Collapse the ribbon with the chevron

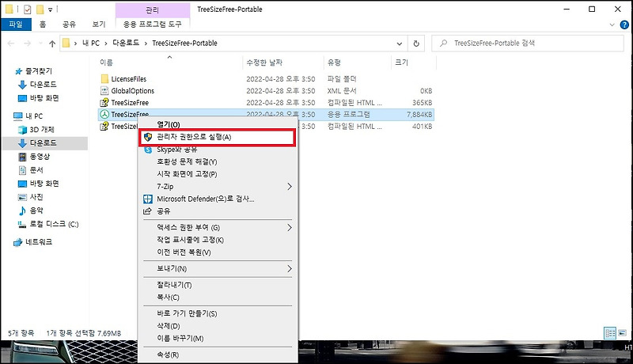(612, 25)
